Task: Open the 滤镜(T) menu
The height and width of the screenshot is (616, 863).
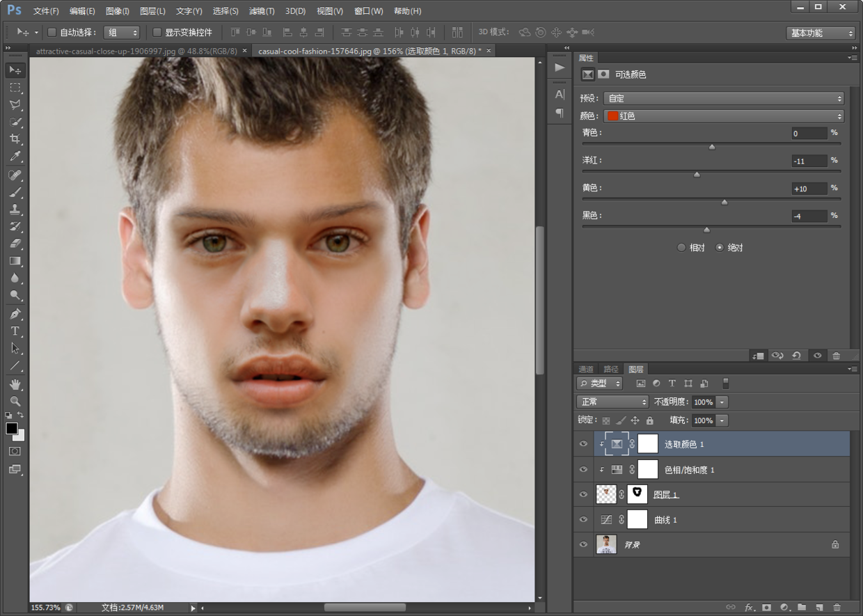Action: pos(262,11)
